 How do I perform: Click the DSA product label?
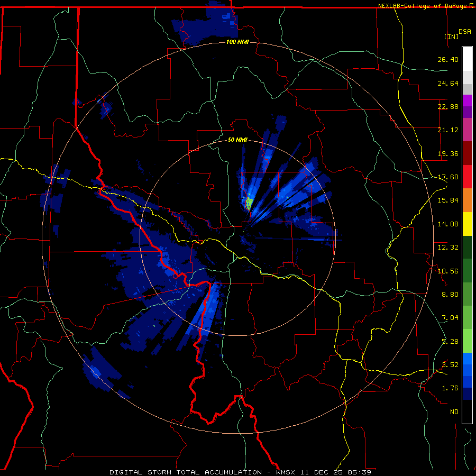coord(465,32)
